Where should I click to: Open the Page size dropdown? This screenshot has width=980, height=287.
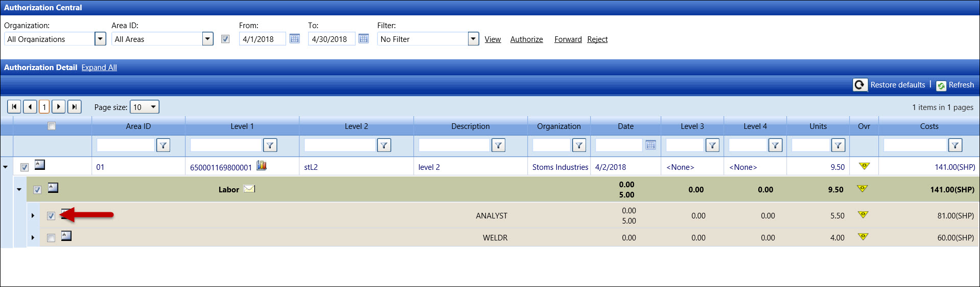coord(152,107)
